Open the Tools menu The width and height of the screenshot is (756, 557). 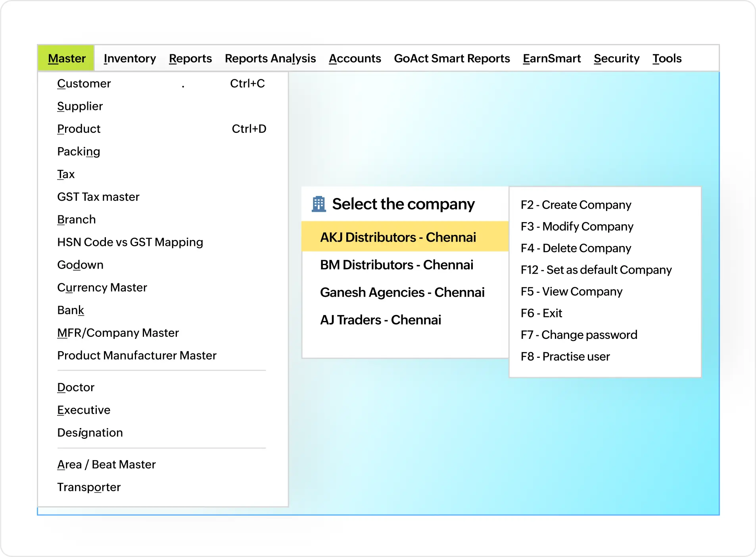pyautogui.click(x=667, y=58)
